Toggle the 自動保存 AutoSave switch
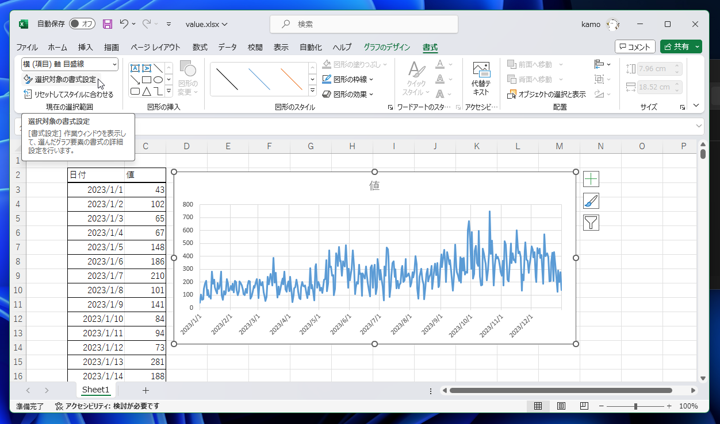This screenshot has width=720, height=424. [x=82, y=24]
